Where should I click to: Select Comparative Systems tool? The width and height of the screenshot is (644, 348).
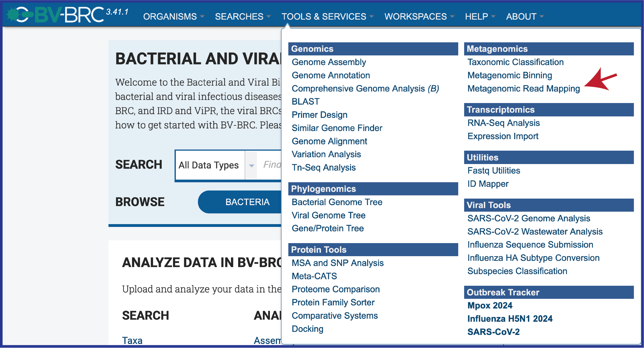point(335,316)
